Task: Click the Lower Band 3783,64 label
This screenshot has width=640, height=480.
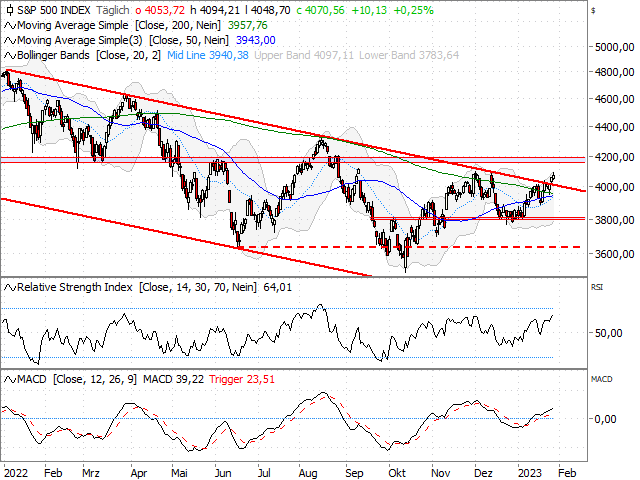Action: 409,56
